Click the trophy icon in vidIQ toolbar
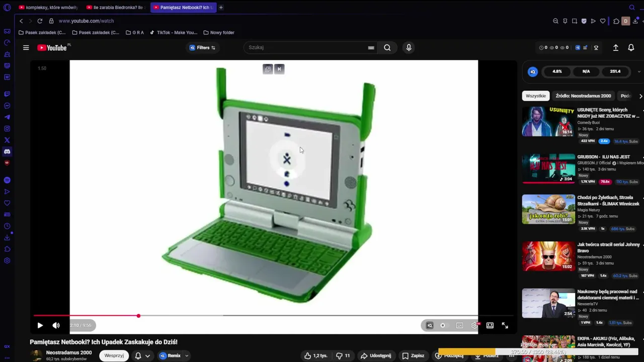Viewport: 644px width, 362px height. click(x=596, y=48)
